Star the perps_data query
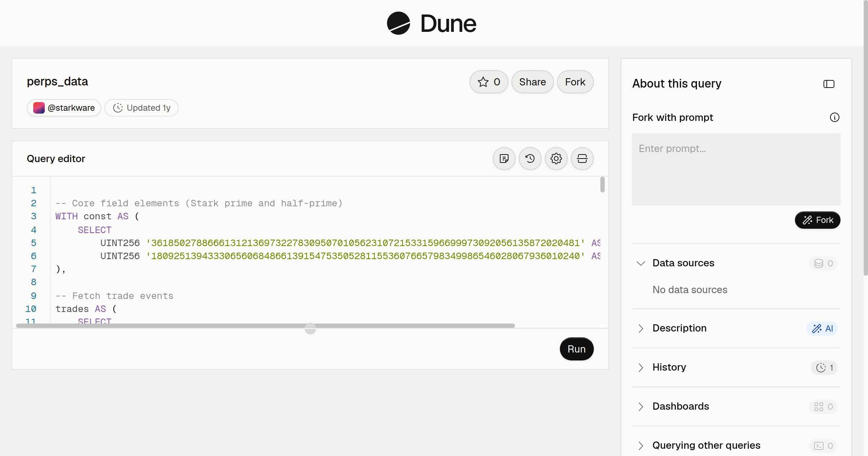Viewport: 868px width, 456px height. (x=489, y=82)
